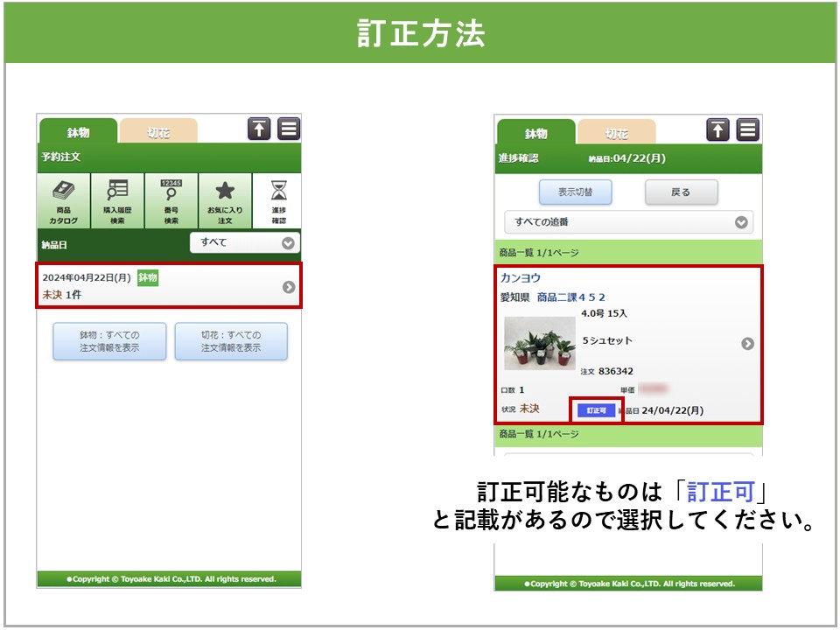840x630 pixels.
Task: Click the 戻る button
Action: click(x=681, y=192)
